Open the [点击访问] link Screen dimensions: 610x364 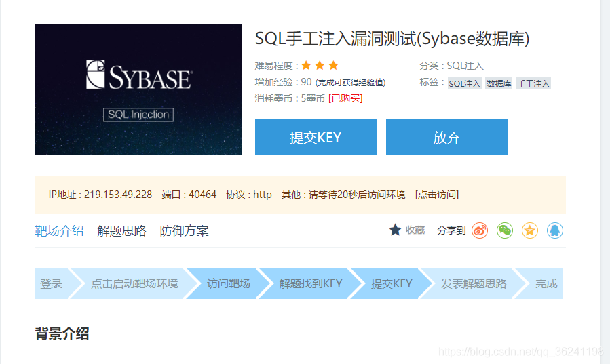(437, 195)
